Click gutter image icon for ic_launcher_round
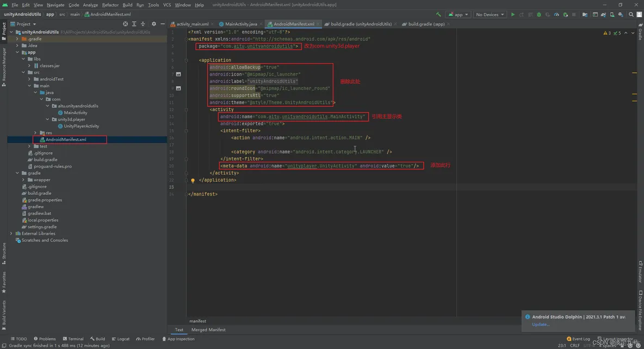The image size is (644, 349). (178, 88)
